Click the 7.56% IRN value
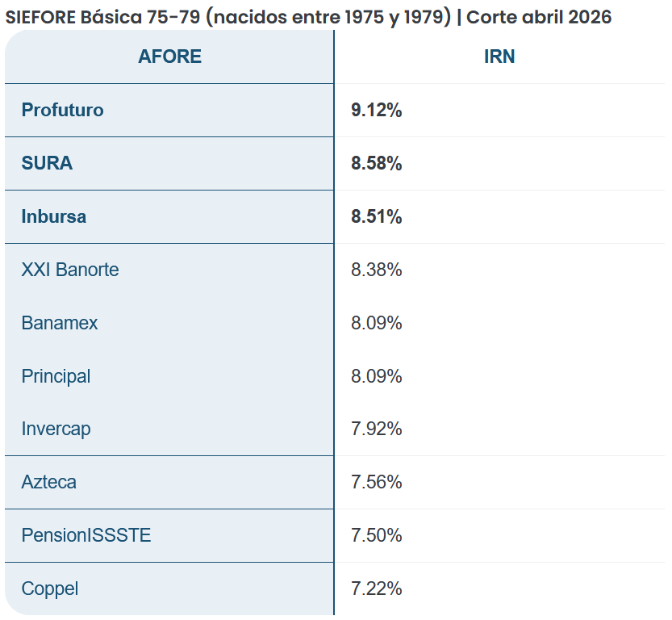This screenshot has height=620, width=672. coord(377,482)
